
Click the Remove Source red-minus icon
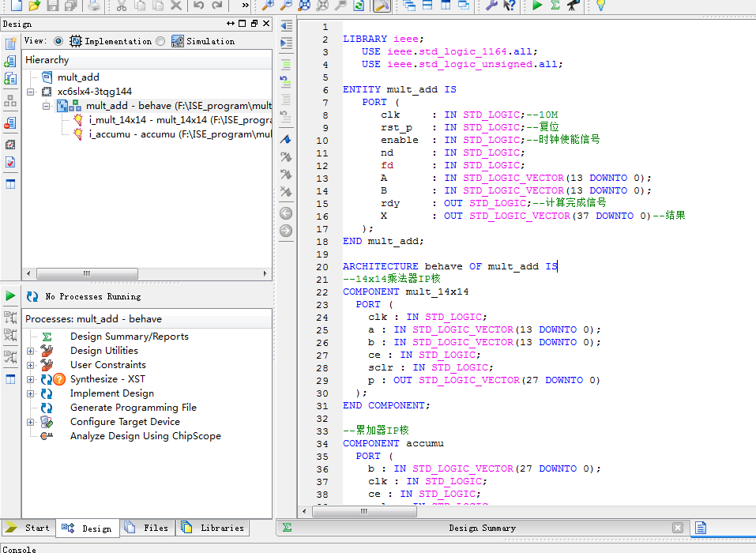(10, 122)
